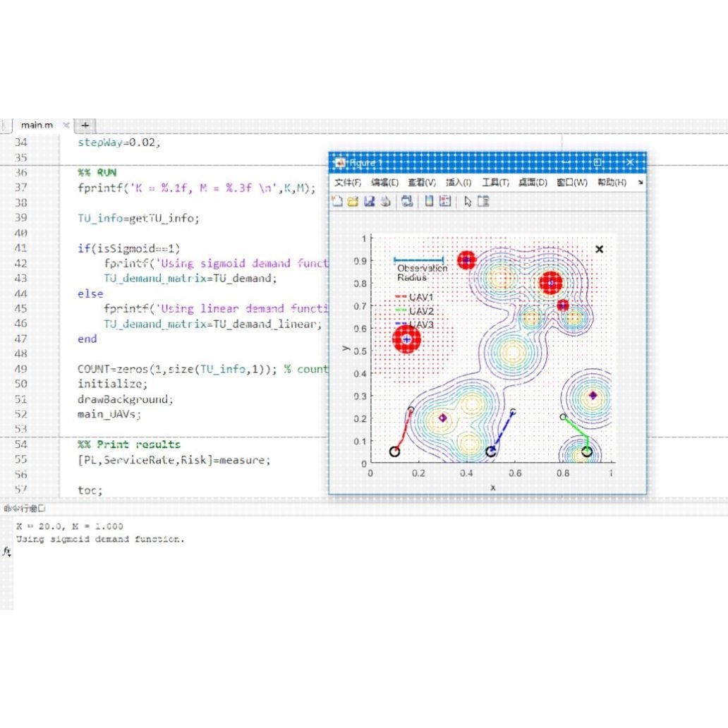Print the figure using the printer icon
Image resolution: width=728 pixels, height=728 pixels.
pyautogui.click(x=385, y=201)
